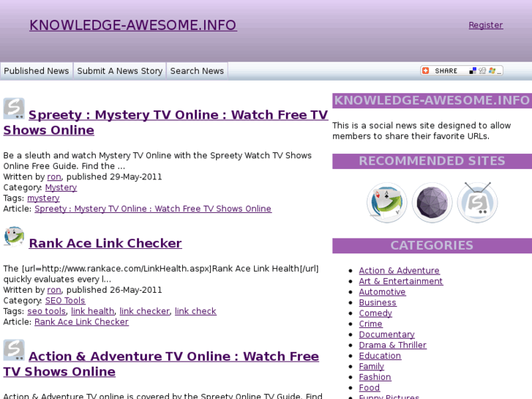Browse the Business category
The width and height of the screenshot is (532, 399).
pos(378,302)
